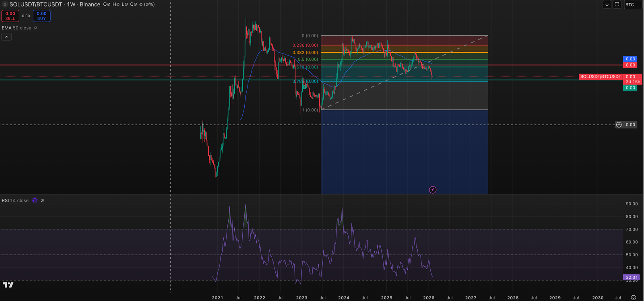Toggle the fullscreen frame icon
The height and width of the screenshot is (301, 644).
[x=617, y=4]
